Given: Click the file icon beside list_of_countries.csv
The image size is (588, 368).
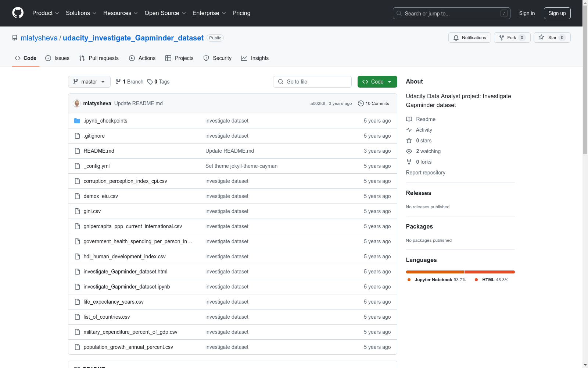Looking at the screenshot, I should tap(77, 317).
